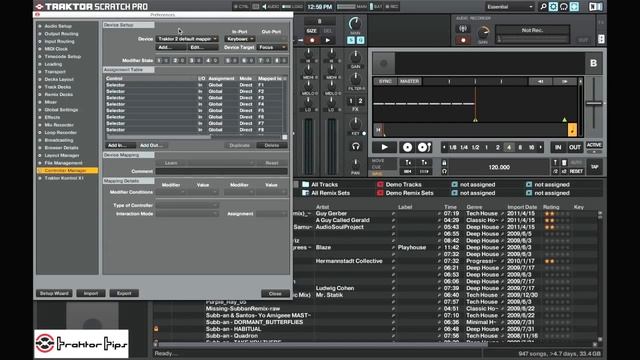
Task: Select Timecode Setup in preferences sidebar
Action: point(62,57)
